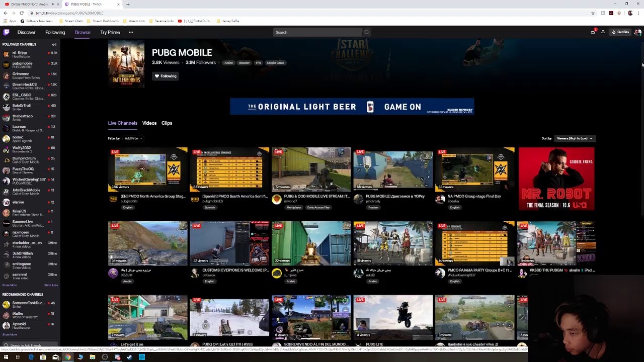Open the Apps bookmarks shortcut
Image resolution: width=644 pixels, height=362 pixels.
(x=10, y=21)
